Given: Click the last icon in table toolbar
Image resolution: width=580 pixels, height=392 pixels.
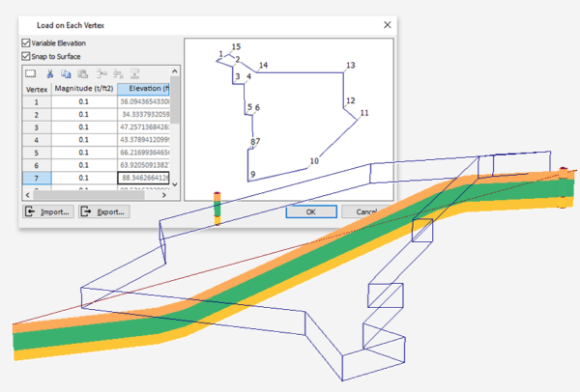Looking at the screenshot, I should coord(135,73).
